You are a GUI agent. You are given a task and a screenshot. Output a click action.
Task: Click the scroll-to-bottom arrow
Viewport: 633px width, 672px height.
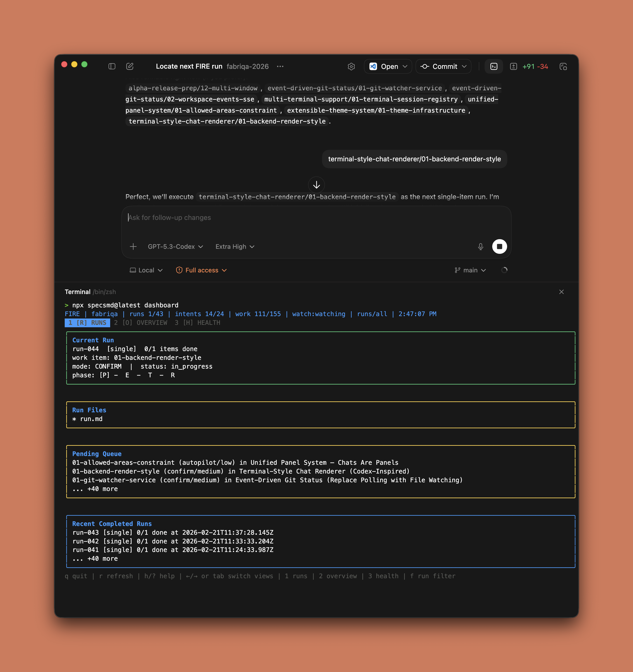[316, 185]
